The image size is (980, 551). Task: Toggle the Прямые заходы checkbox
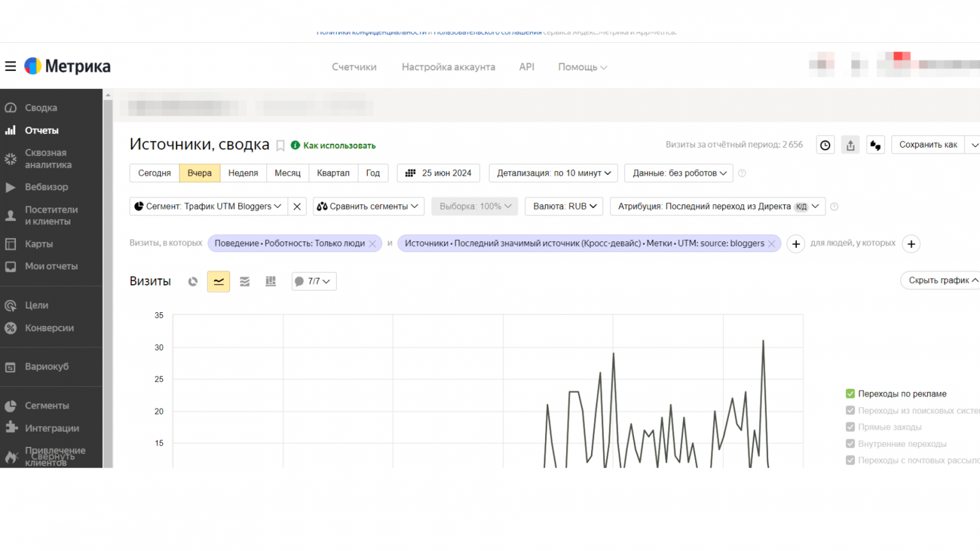(x=850, y=427)
